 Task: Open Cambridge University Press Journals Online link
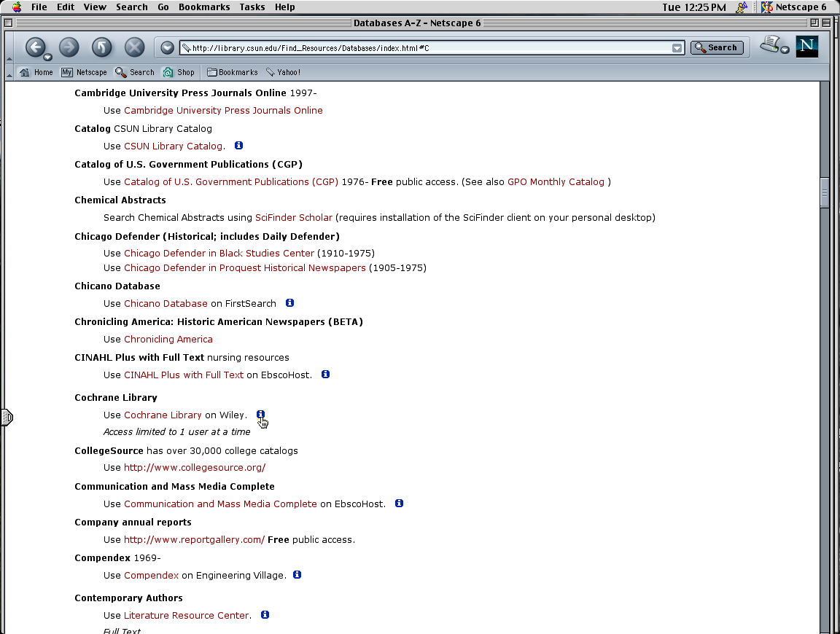(223, 110)
